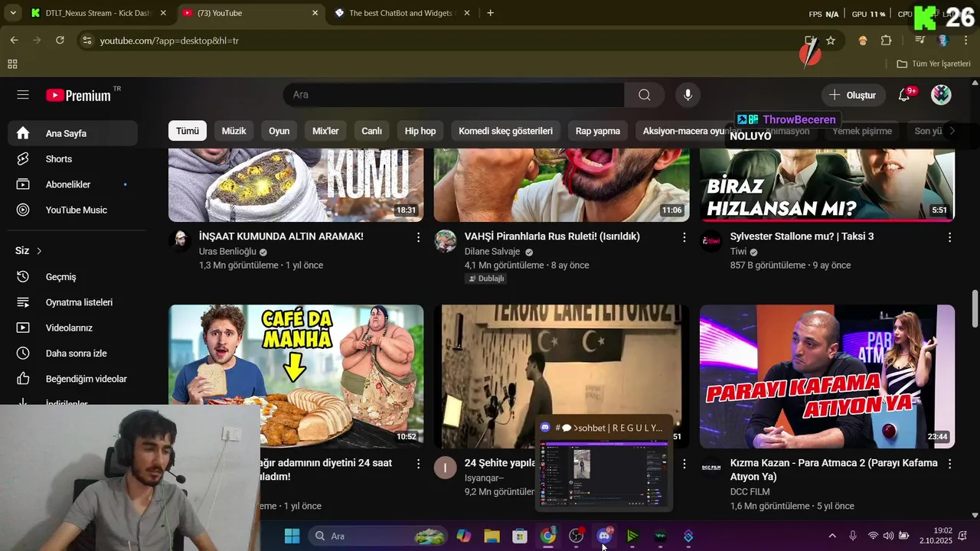Show more category chips with right arrow
The height and width of the screenshot is (551, 980).
coord(952,131)
